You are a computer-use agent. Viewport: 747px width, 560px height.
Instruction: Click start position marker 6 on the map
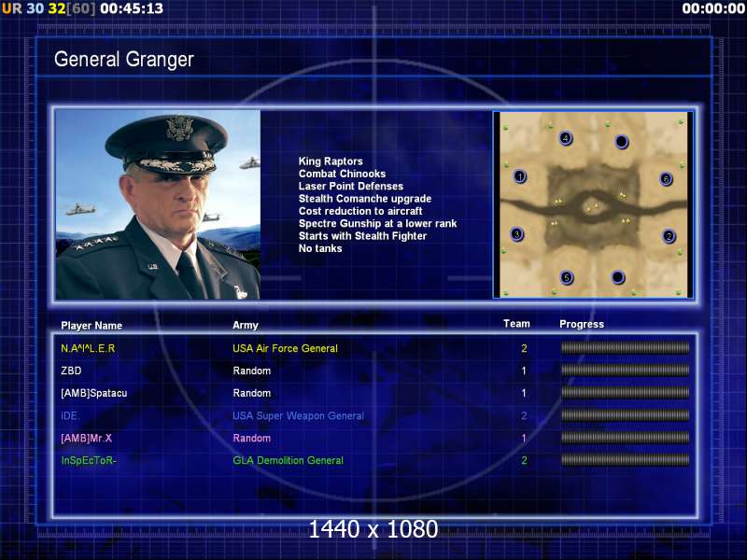666,179
